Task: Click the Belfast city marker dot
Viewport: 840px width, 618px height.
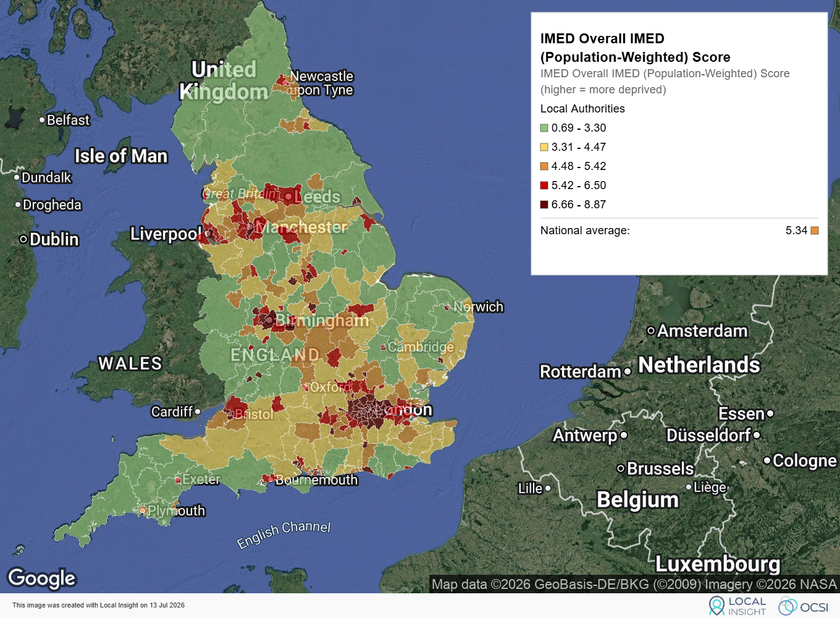Action: (x=42, y=120)
